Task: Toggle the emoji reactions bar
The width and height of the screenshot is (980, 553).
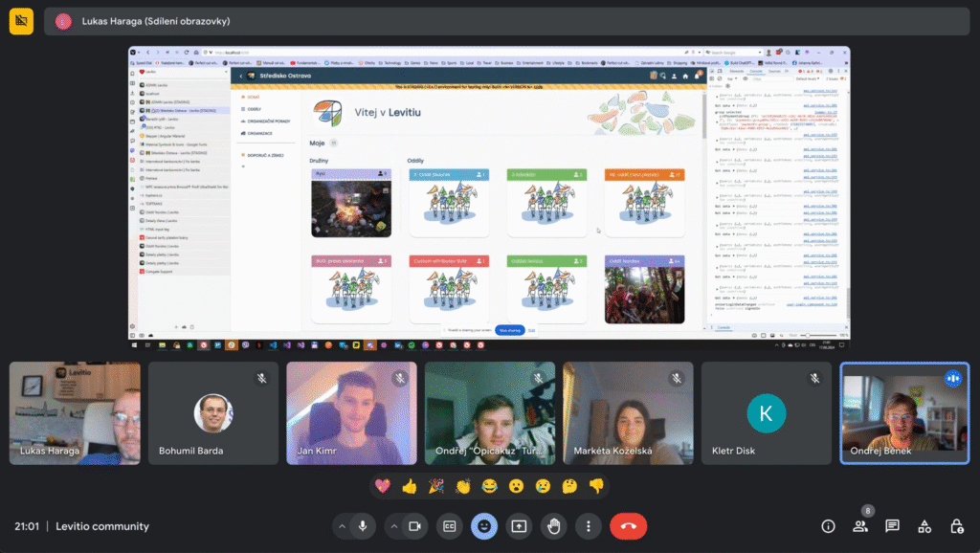Action: 483,526
